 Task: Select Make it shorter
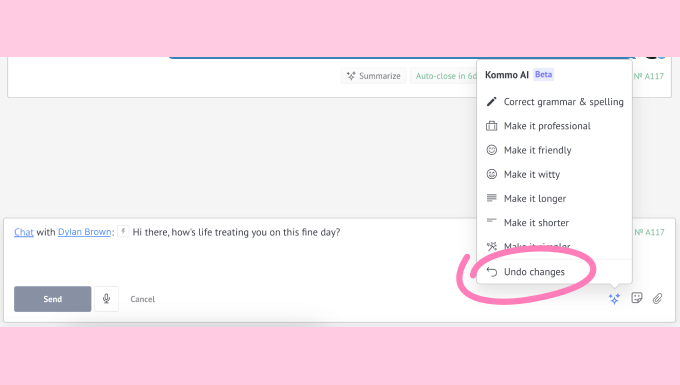554,222
